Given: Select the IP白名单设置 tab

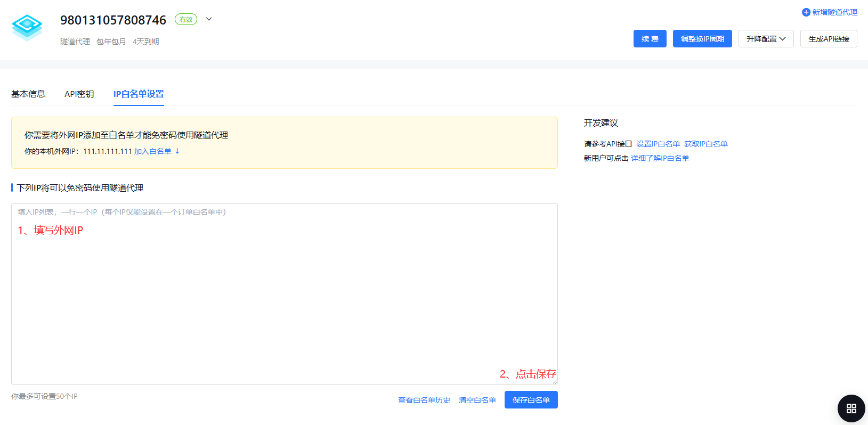Looking at the screenshot, I should pyautogui.click(x=139, y=94).
